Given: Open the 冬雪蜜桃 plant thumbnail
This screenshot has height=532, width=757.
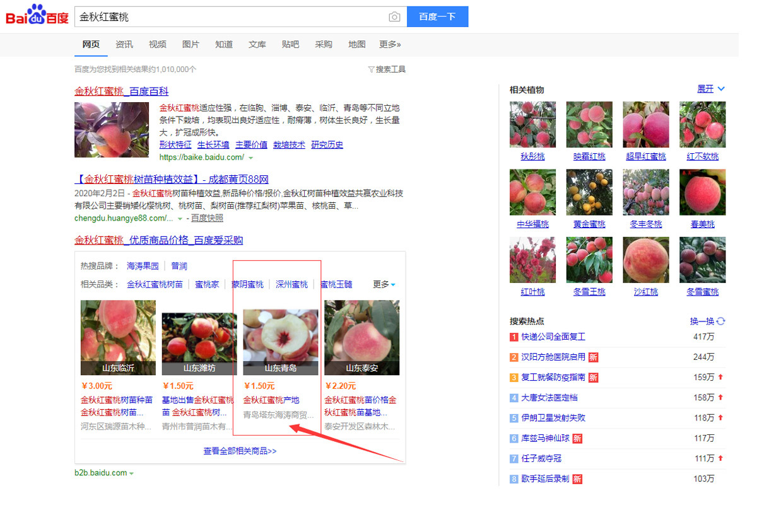Looking at the screenshot, I should [703, 260].
